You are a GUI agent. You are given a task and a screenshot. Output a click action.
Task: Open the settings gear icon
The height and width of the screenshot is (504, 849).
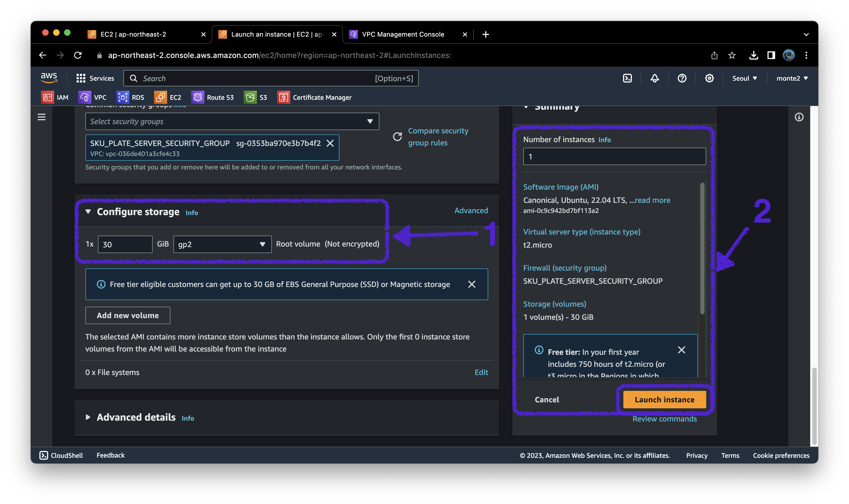point(709,78)
